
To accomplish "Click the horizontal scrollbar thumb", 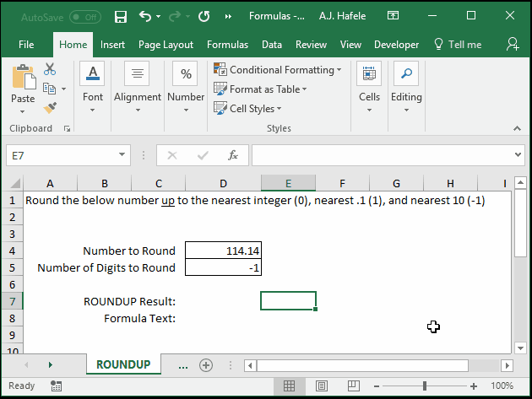I will 363,365.
